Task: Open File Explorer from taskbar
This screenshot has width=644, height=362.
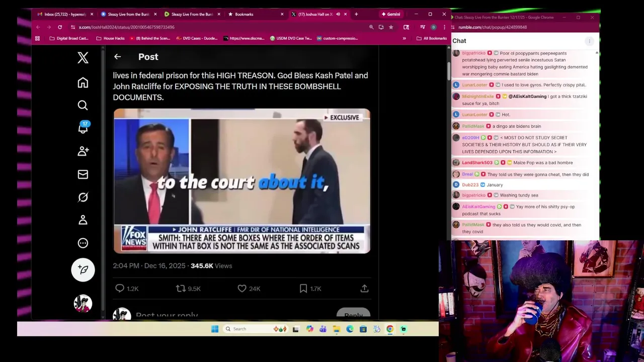Action: pyautogui.click(x=337, y=329)
